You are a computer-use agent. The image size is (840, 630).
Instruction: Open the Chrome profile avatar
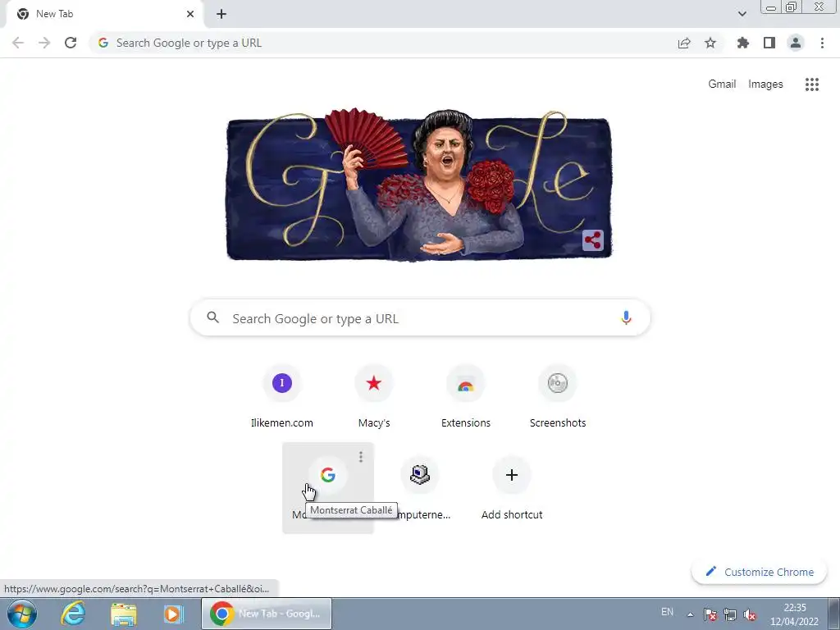(x=796, y=43)
